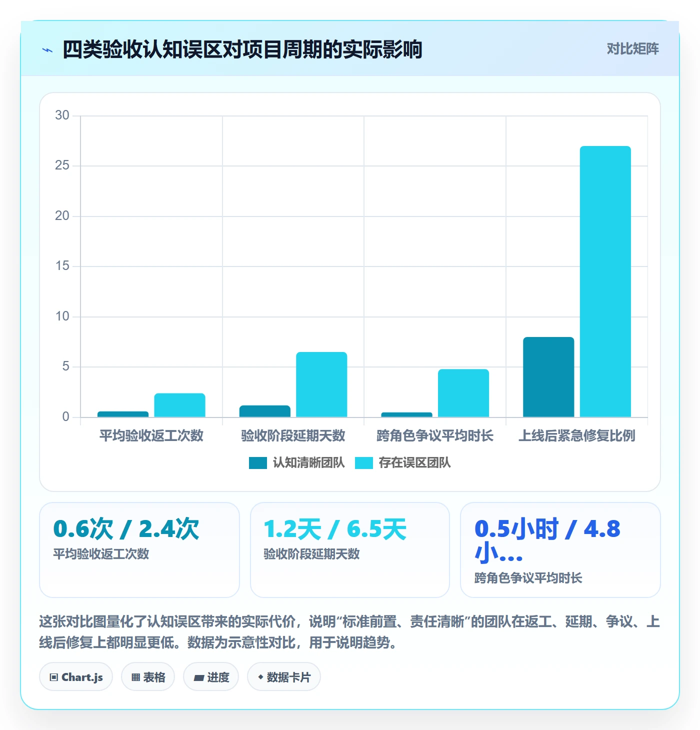This screenshot has height=730, width=700.
Task: Select the 数据卡片 tag chip
Action: tap(284, 677)
